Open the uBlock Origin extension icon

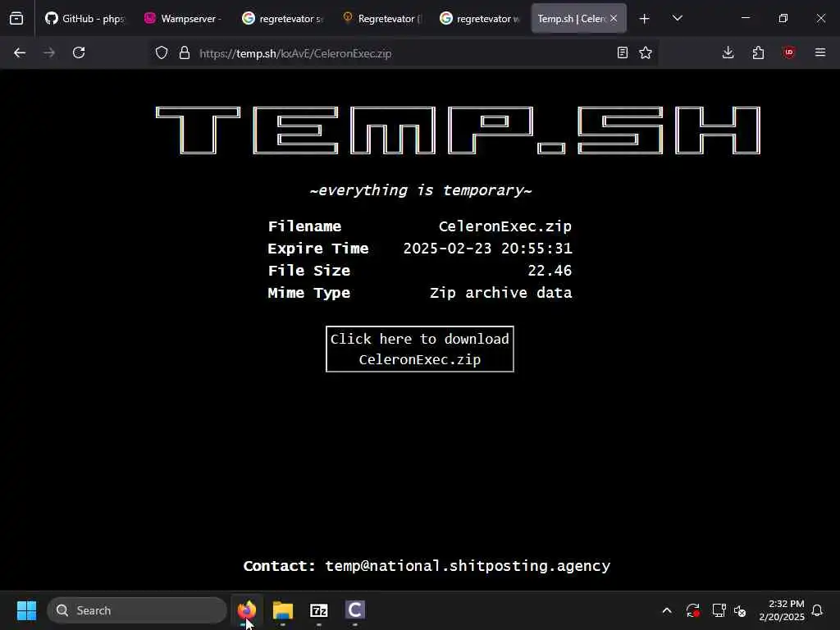[x=788, y=53]
